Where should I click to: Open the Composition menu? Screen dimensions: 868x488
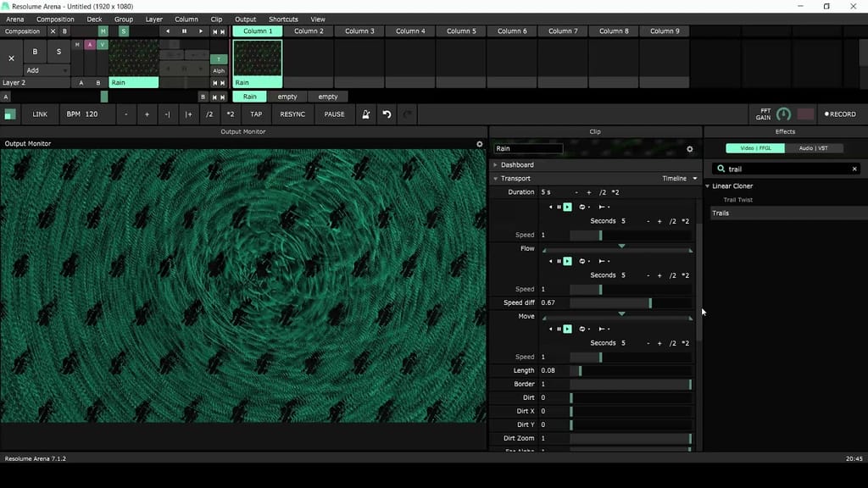click(x=55, y=19)
